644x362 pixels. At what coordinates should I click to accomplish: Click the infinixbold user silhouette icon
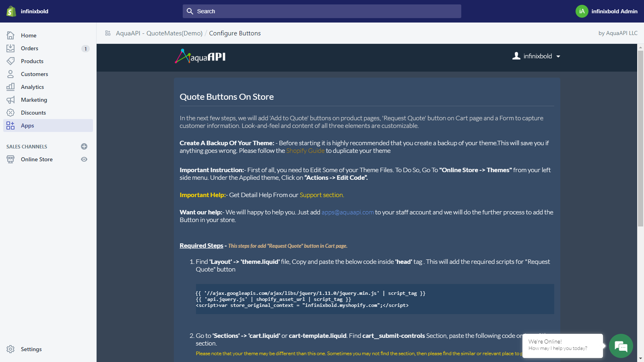pyautogui.click(x=516, y=56)
